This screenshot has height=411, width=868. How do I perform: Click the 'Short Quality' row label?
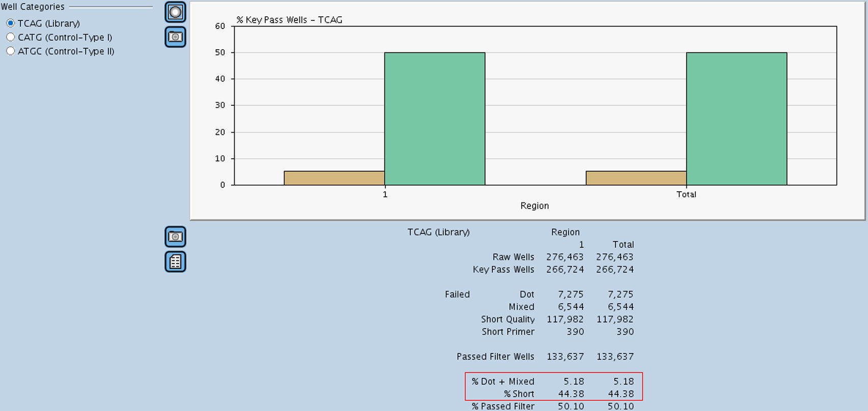click(508, 319)
